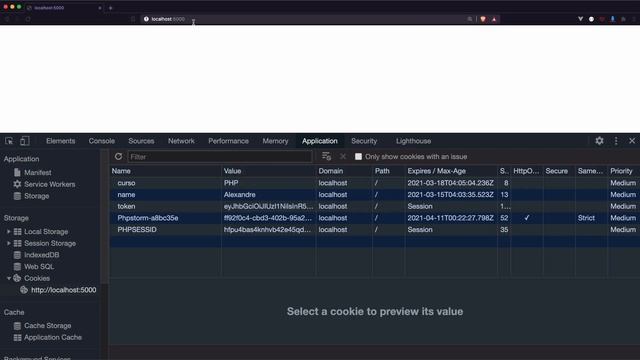
Task: Collapse the Cookies tree node
Action: (9, 278)
